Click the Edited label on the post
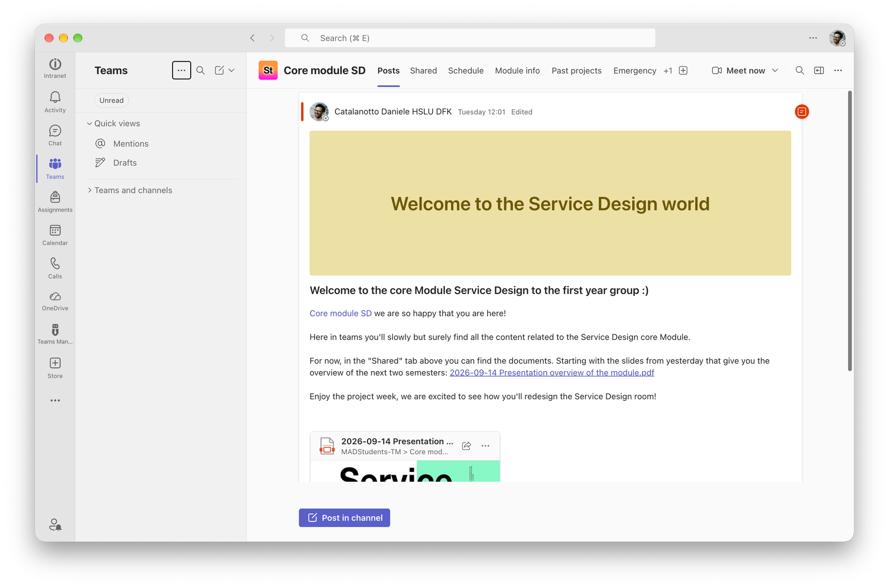Screen dimensions: 889x588 522,112
